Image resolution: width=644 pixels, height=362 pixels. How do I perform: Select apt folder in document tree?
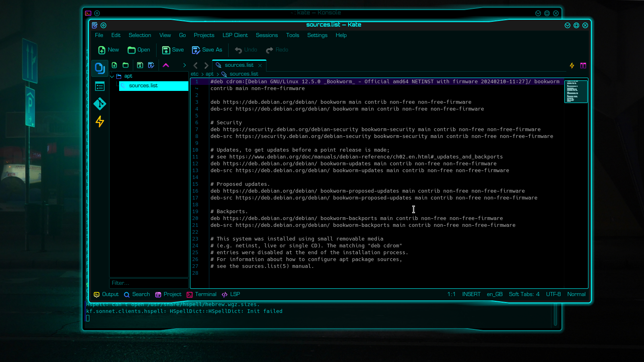[x=128, y=76]
